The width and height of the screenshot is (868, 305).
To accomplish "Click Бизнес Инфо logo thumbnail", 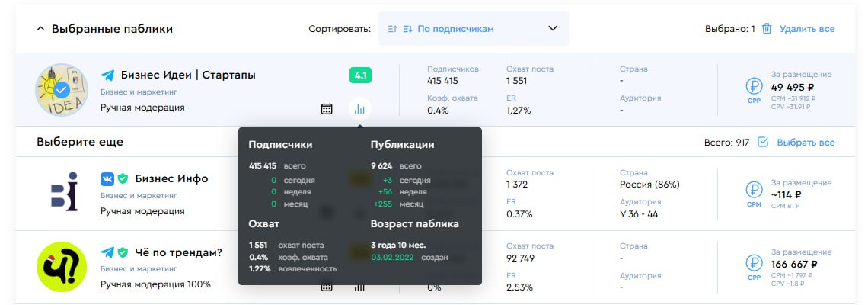I will point(61,191).
